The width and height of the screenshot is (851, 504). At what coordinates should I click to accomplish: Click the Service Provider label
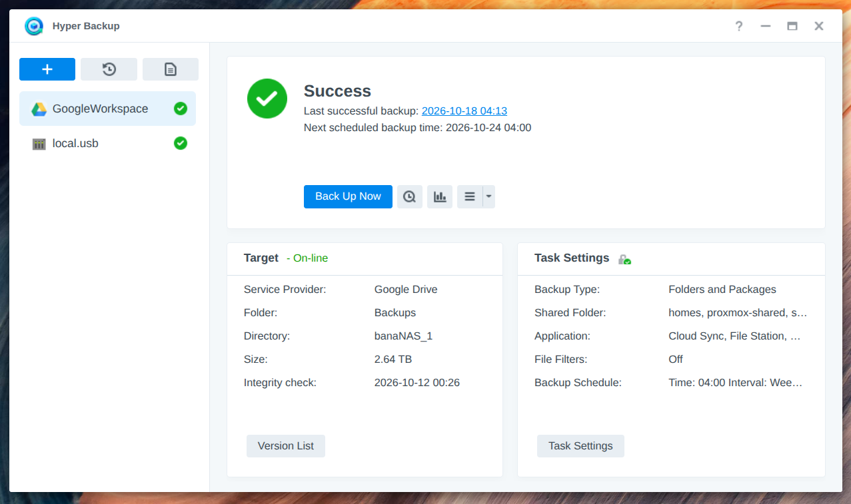pos(284,290)
